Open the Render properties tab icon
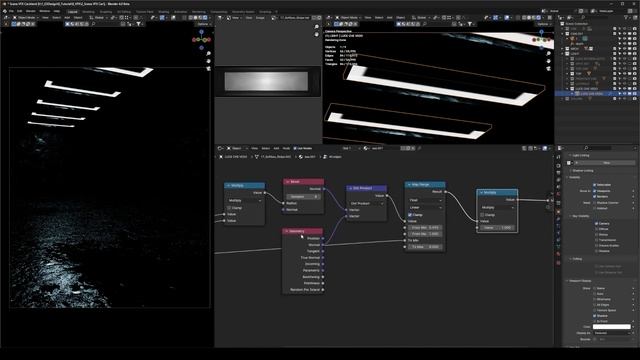The image size is (640, 360). pyautogui.click(x=558, y=165)
